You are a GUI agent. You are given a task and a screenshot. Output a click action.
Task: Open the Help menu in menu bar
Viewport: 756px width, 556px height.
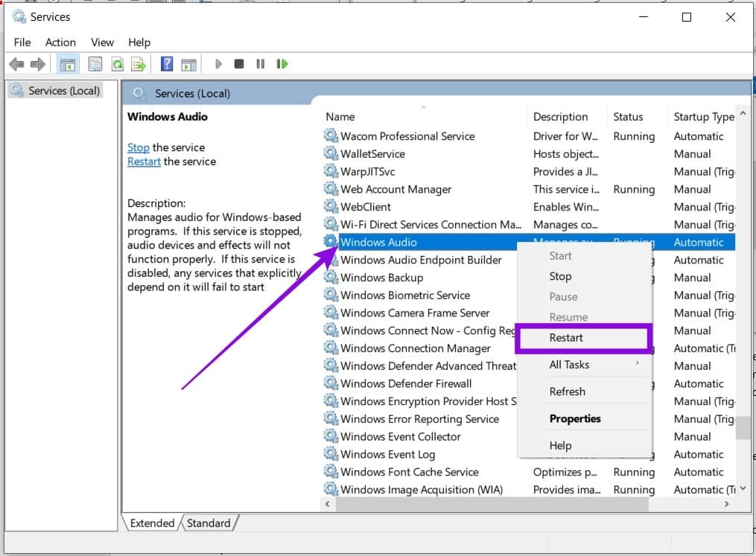139,42
